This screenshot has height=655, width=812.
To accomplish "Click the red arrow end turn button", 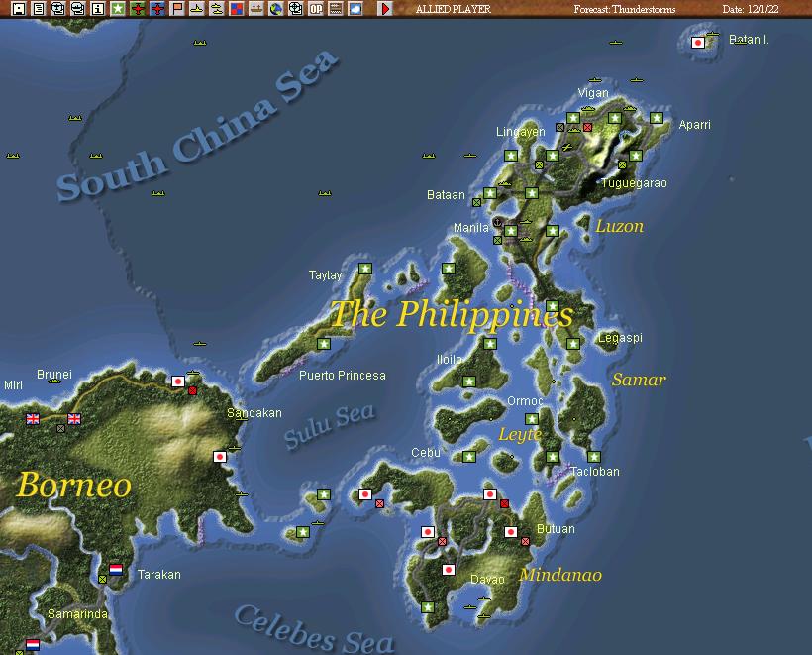I will pos(385,8).
